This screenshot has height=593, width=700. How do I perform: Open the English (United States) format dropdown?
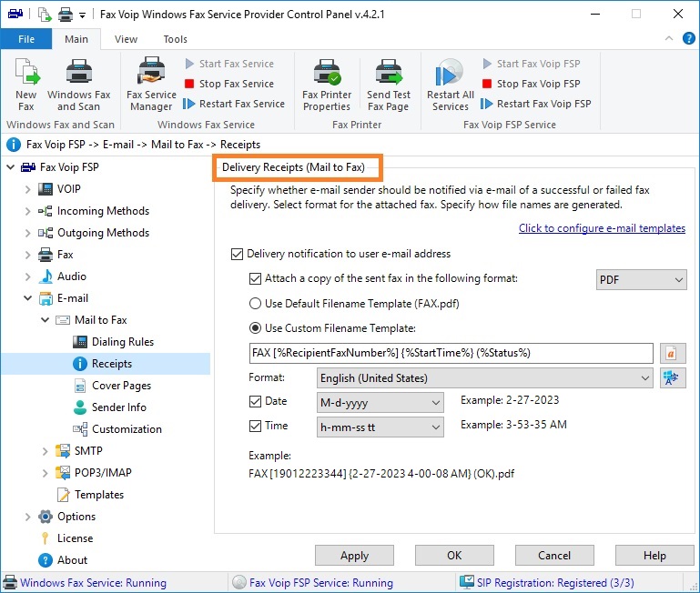tap(485, 378)
